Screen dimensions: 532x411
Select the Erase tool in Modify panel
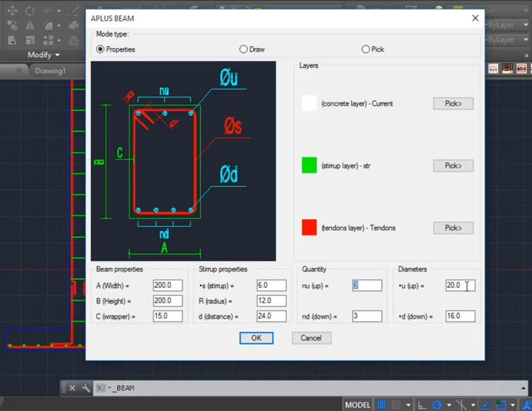click(x=74, y=11)
